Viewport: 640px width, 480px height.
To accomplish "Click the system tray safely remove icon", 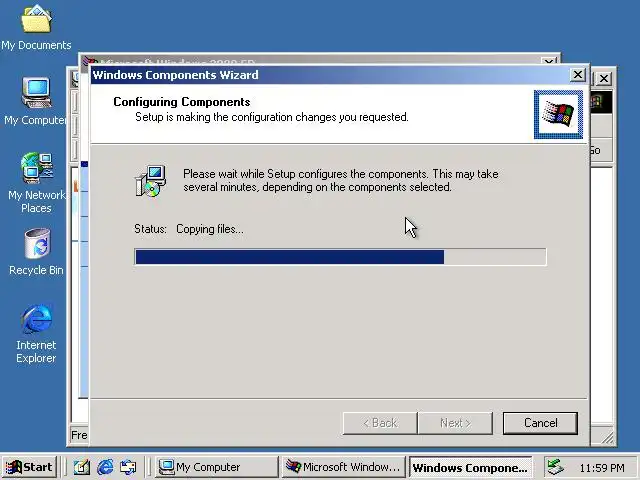I will pos(555,467).
